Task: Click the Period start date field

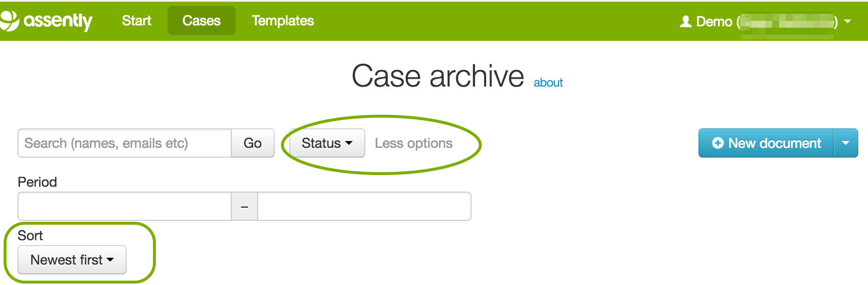Action: [x=125, y=206]
